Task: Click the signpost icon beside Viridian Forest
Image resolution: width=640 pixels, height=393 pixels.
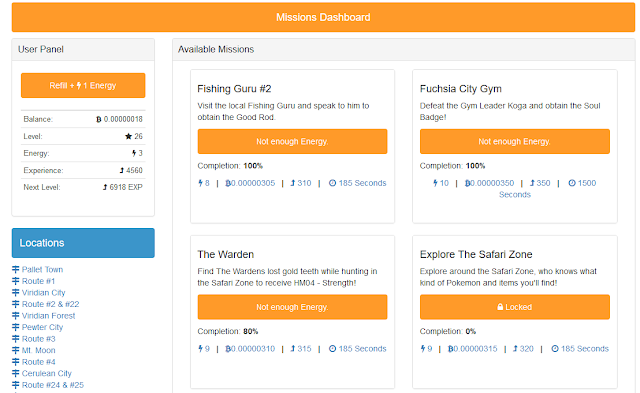Action: point(16,315)
